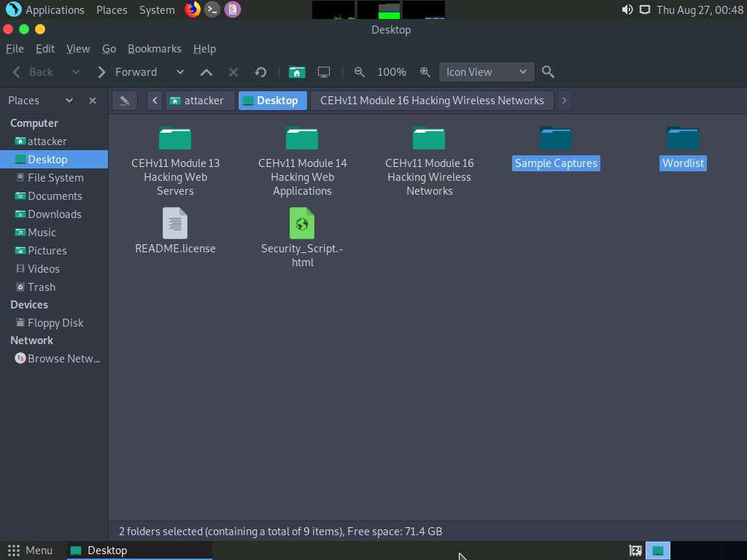Zoom in using the magnifier plus icon
The image size is (747, 560).
[425, 71]
